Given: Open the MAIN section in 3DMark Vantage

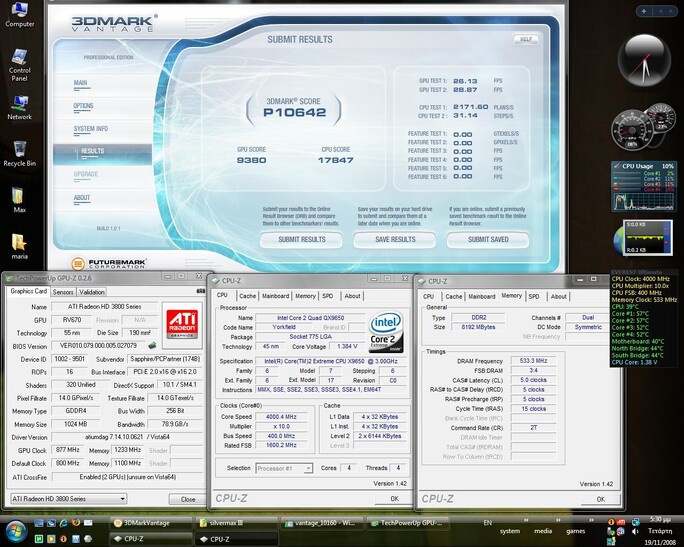Looking at the screenshot, I should coord(80,83).
